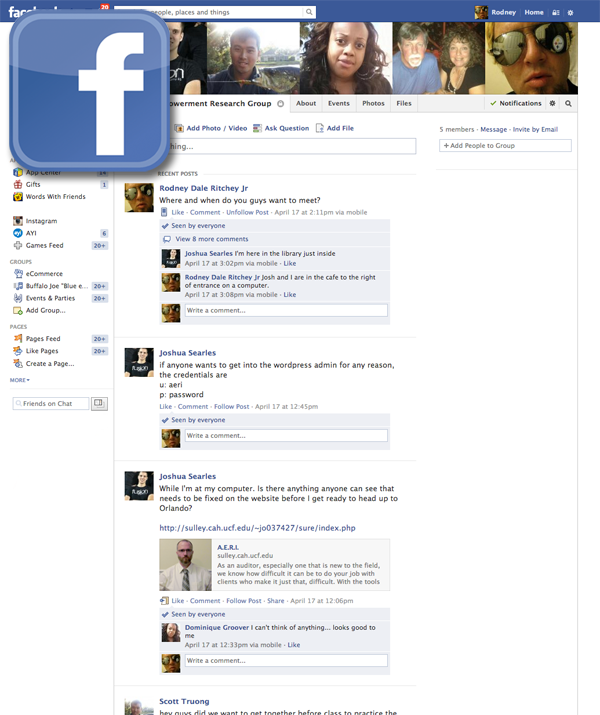The height and width of the screenshot is (715, 600).
Task: Click comment box under wordpress credentials post
Action: pyautogui.click(x=286, y=435)
